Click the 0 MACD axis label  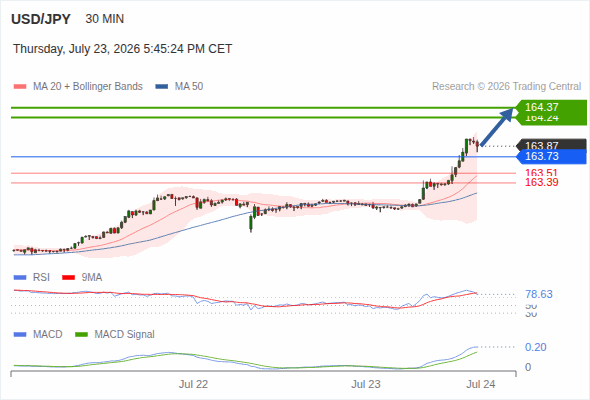click(528, 367)
